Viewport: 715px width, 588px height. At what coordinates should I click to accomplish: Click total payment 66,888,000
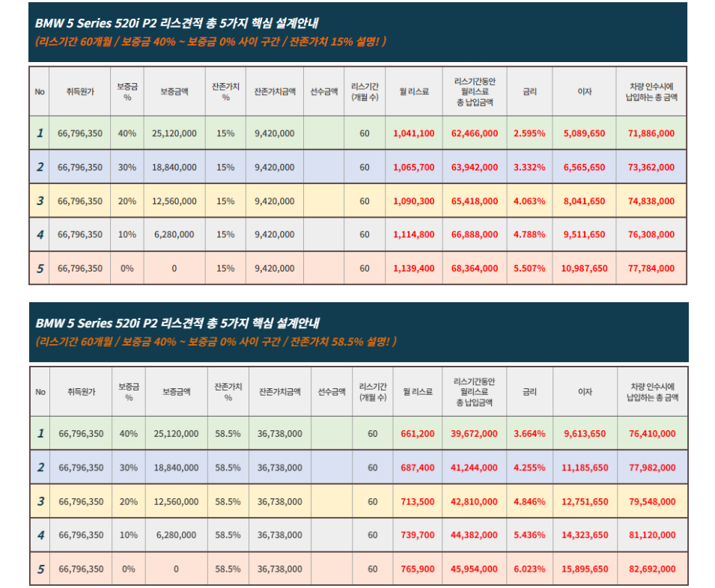click(474, 235)
